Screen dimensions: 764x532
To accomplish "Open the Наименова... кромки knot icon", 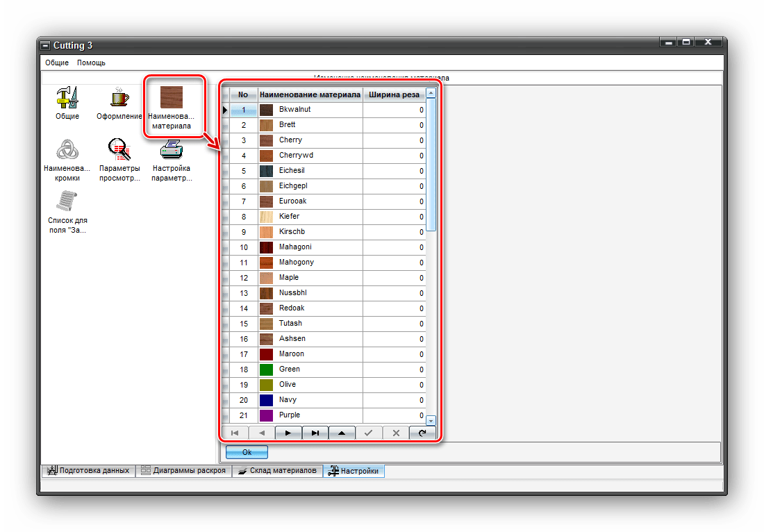I will point(67,150).
